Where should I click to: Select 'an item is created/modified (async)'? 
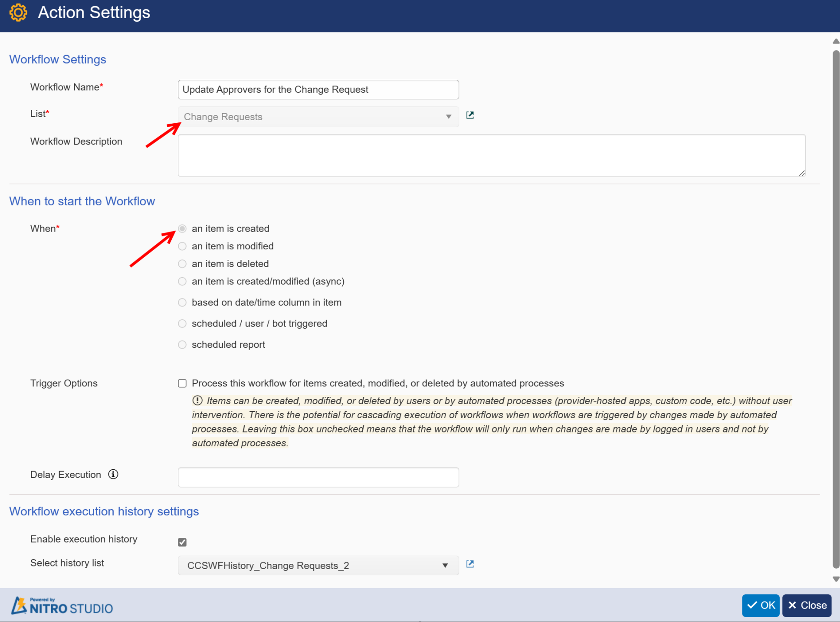[x=182, y=282]
